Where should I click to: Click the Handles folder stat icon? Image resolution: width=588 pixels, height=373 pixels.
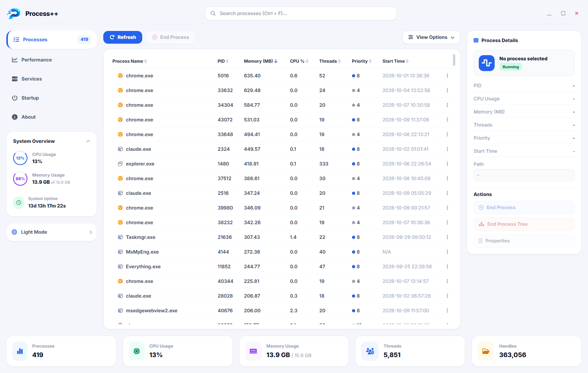485,351
